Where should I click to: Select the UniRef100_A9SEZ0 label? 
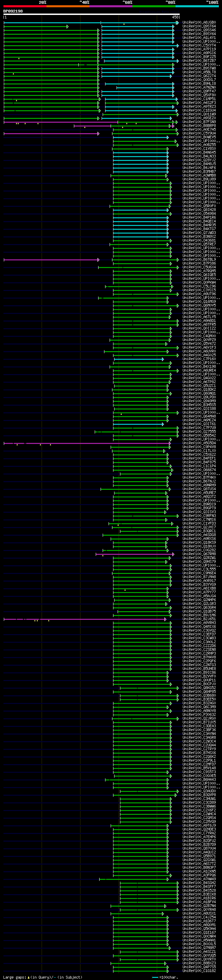pos(199,118)
